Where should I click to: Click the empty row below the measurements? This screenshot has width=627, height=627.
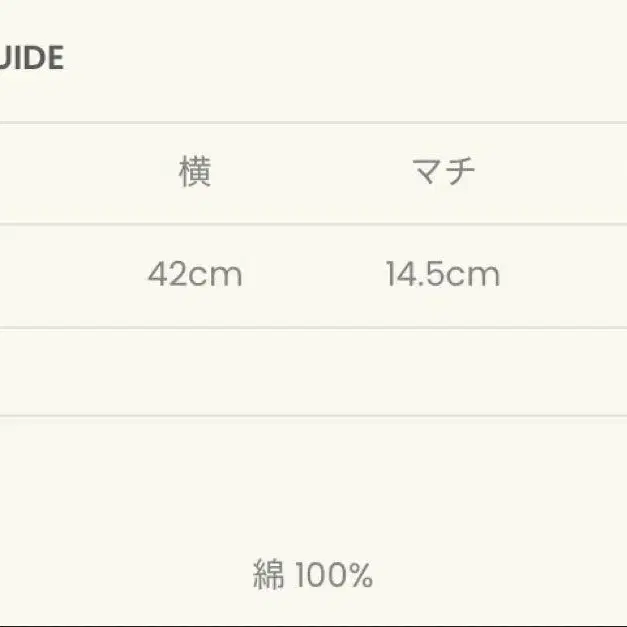[x=313, y=371]
